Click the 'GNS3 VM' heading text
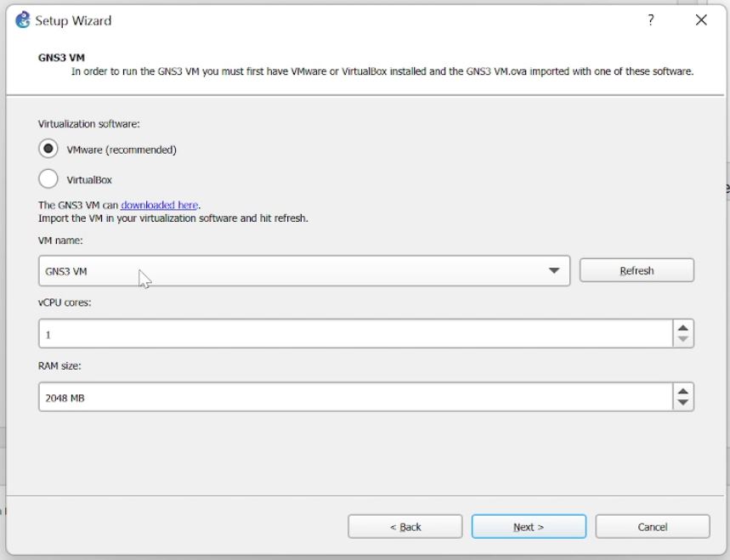Viewport: 730px width, 560px height. click(x=61, y=58)
